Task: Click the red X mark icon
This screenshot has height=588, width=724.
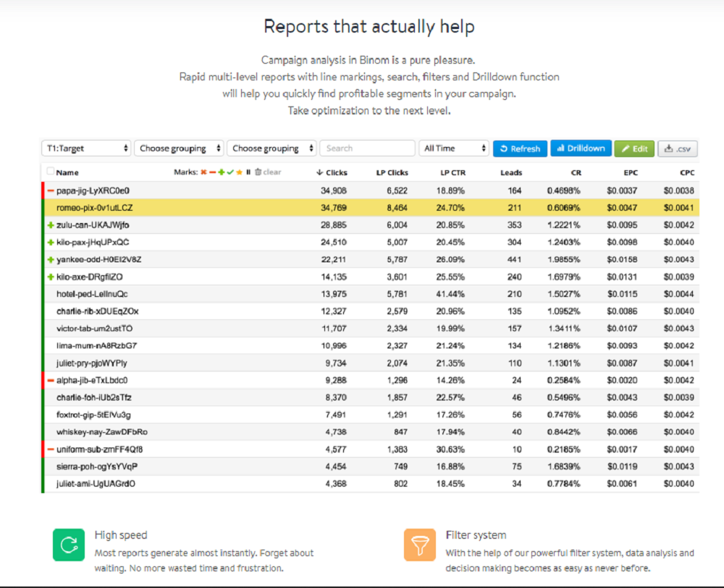Action: [x=204, y=172]
